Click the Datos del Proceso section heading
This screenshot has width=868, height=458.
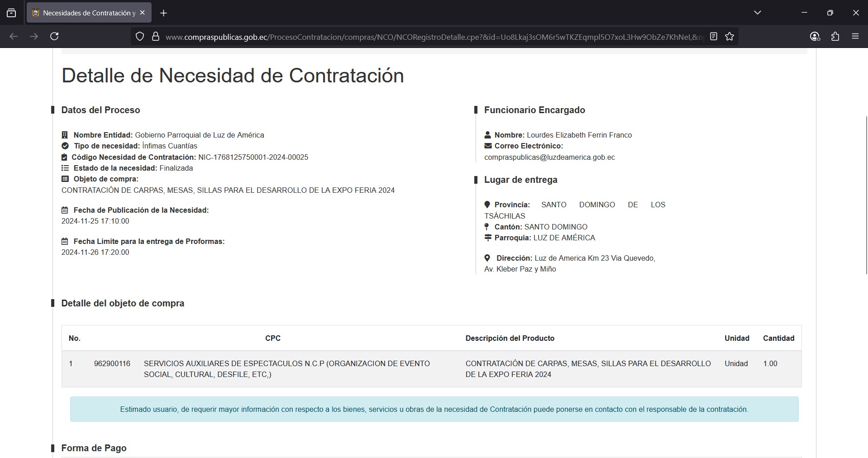pyautogui.click(x=100, y=110)
